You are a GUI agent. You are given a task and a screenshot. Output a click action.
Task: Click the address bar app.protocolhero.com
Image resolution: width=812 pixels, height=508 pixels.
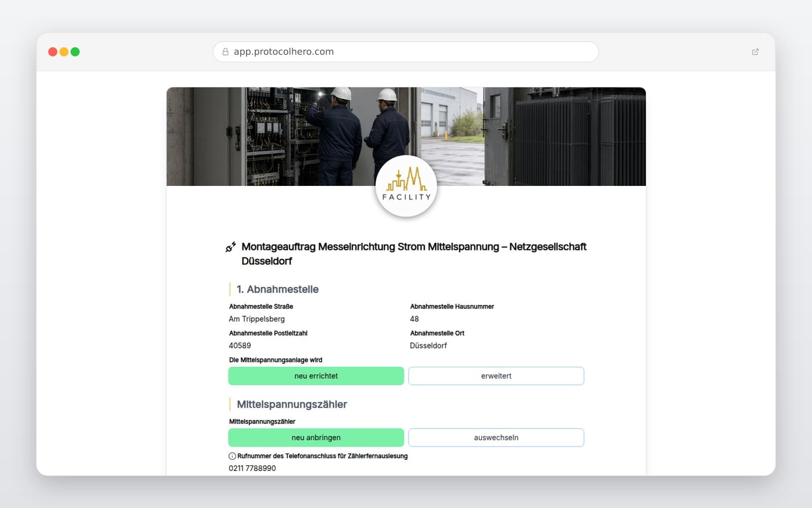pyautogui.click(x=406, y=52)
